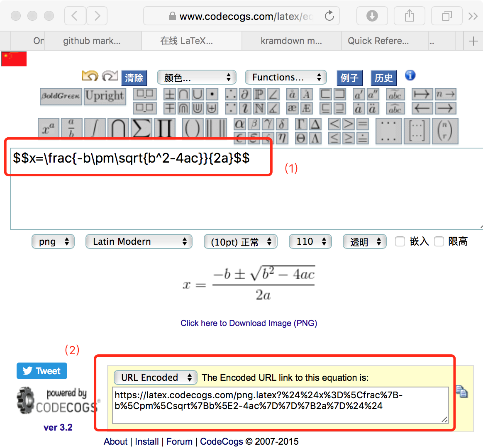Insert the Greek letter alpha
Image resolution: width=483 pixels, height=448 pixels.
click(x=241, y=123)
